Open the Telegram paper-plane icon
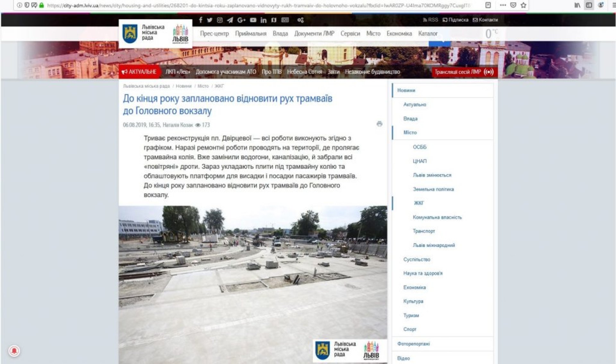This screenshot has height=364, width=616. click(x=230, y=20)
